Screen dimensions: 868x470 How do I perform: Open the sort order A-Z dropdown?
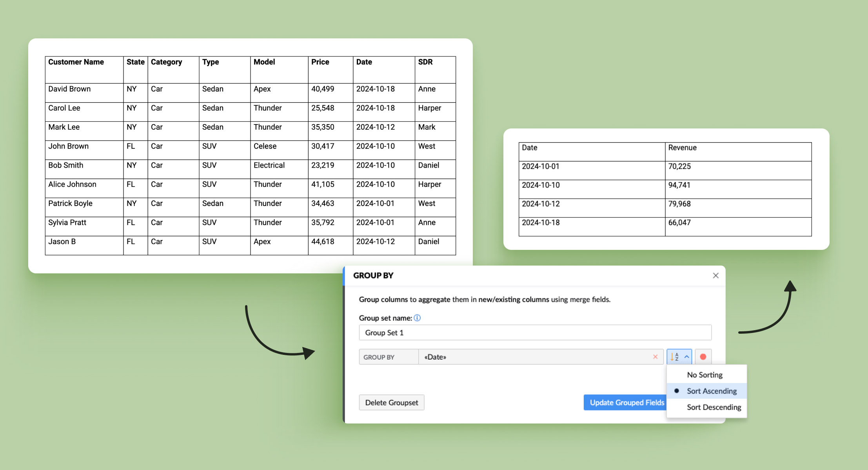679,357
